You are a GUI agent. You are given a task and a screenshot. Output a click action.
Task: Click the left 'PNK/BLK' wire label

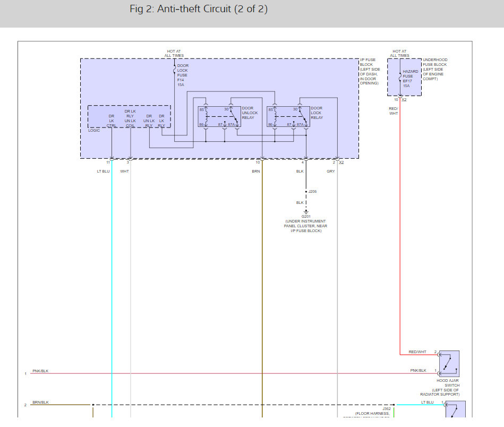pyautogui.click(x=40, y=371)
